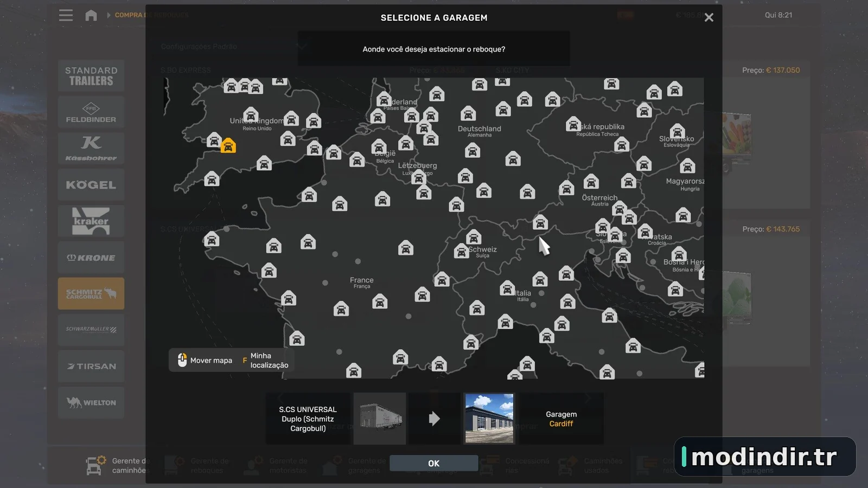The height and width of the screenshot is (488, 868).
Task: Choose the garage marker covering Luxemburgo sublabel
Action: pos(419,177)
